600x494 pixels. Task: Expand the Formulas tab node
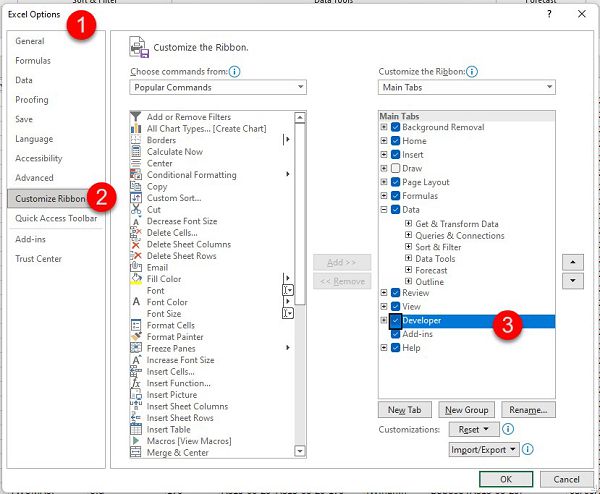[384, 196]
